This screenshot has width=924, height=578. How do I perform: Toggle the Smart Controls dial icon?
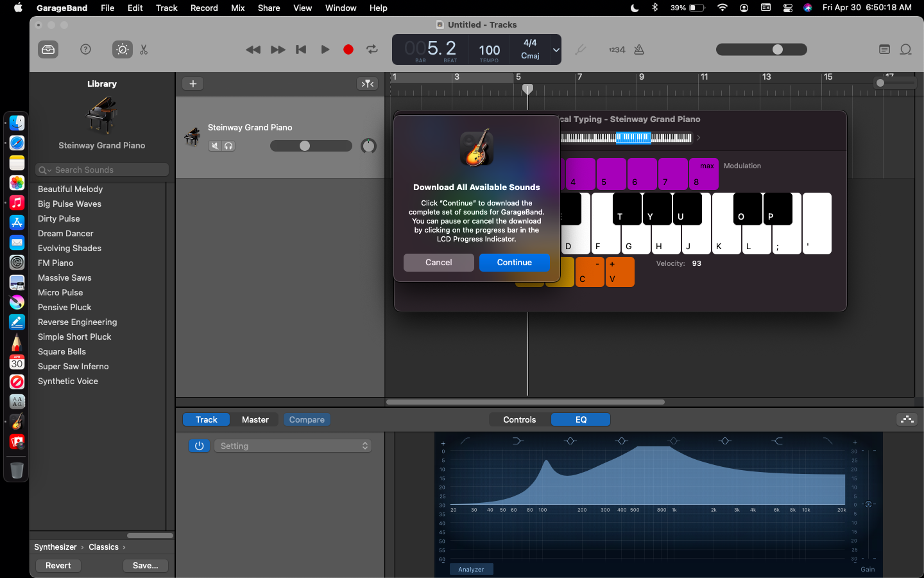(122, 49)
